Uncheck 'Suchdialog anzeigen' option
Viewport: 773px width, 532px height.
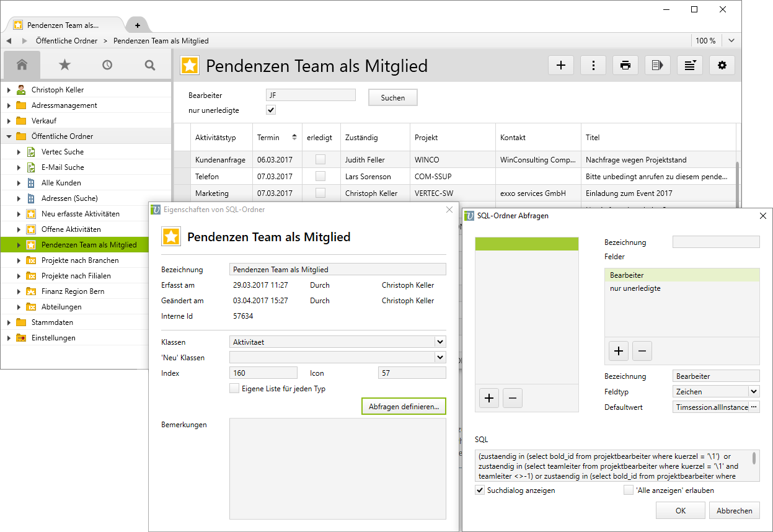point(480,490)
